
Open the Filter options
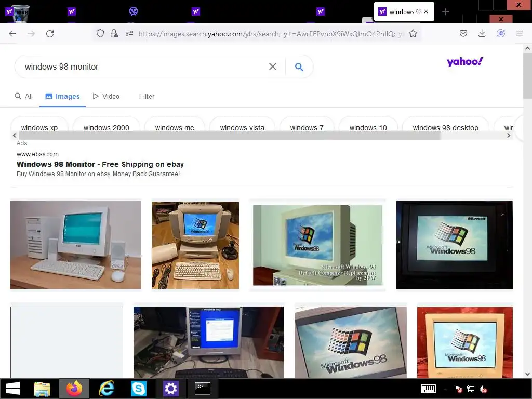point(147,96)
